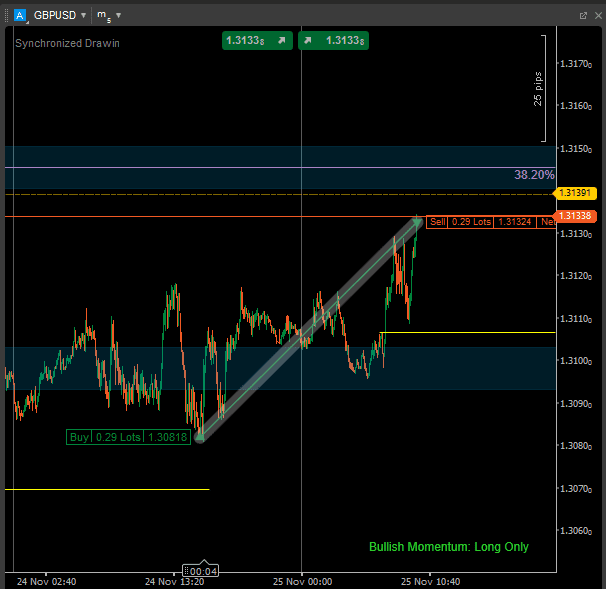
Task: Click the Synchronized Drawin text label
Action: [x=67, y=43]
